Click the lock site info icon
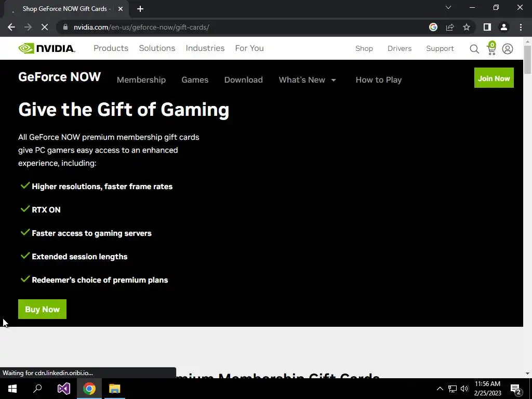The image size is (532, 399). click(65, 27)
